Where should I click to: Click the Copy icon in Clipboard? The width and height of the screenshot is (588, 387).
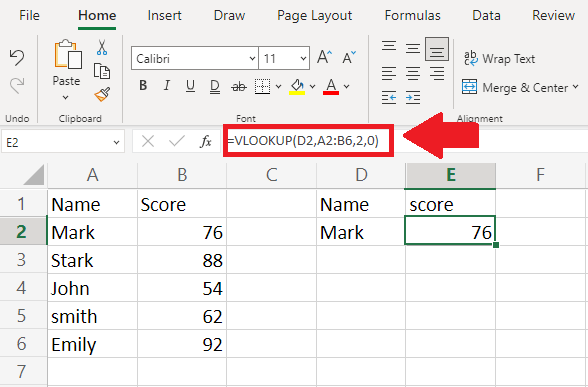coord(102,71)
